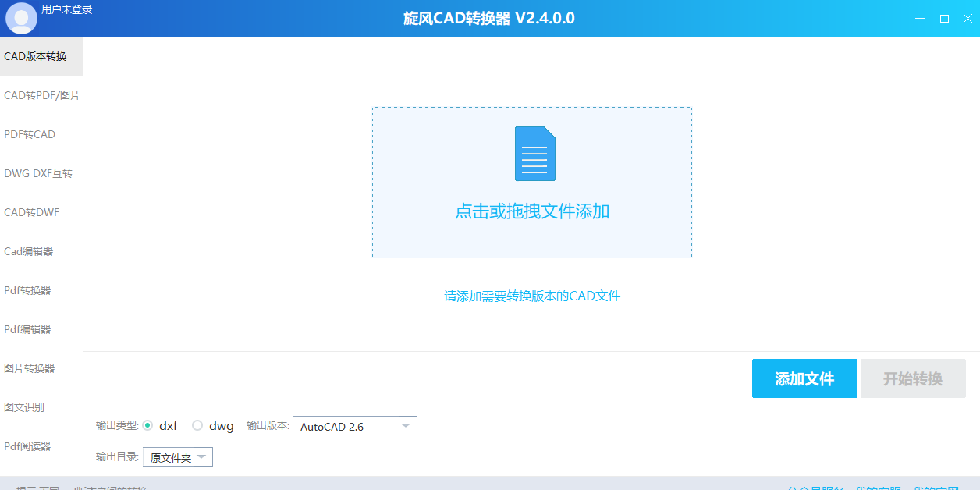This screenshot has height=490, width=980.
Task: Click the 开始转换 button
Action: click(x=912, y=378)
